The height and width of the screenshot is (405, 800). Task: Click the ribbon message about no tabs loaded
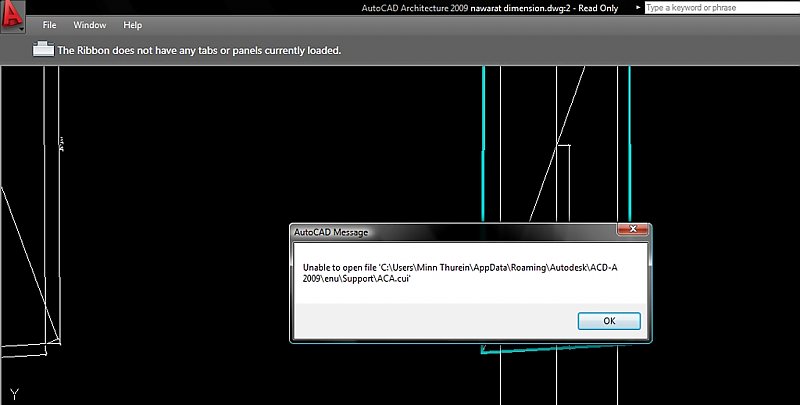coord(199,50)
